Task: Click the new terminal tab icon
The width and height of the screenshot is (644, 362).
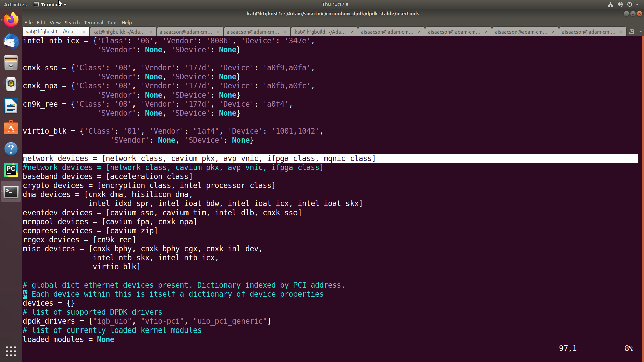Action: click(632, 32)
